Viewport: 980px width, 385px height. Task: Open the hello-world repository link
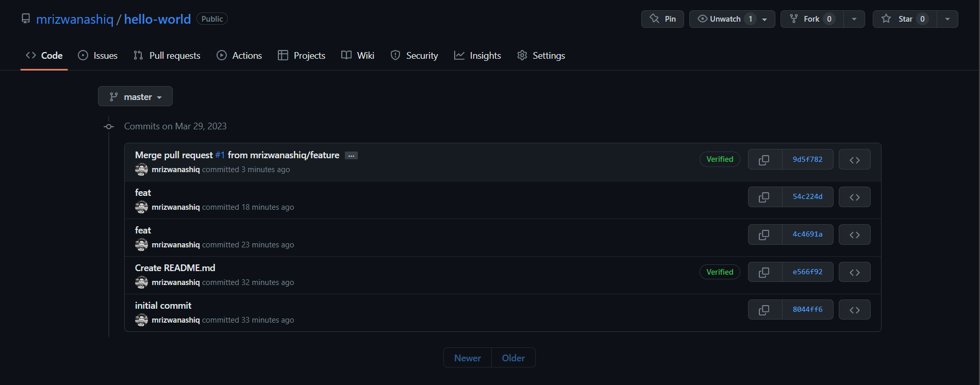(157, 20)
